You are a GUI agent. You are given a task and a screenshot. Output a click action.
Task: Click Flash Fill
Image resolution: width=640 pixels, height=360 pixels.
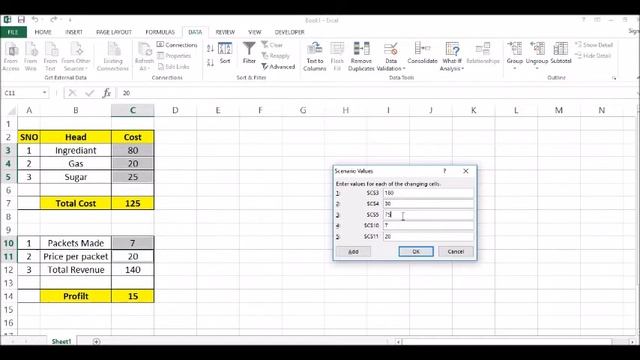pyautogui.click(x=337, y=56)
